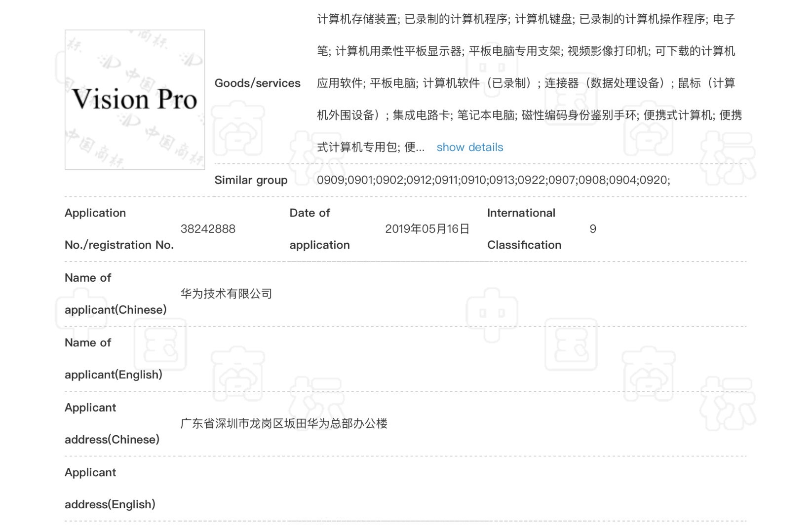The image size is (812, 526).
Task: Open the show details link
Action: click(469, 147)
